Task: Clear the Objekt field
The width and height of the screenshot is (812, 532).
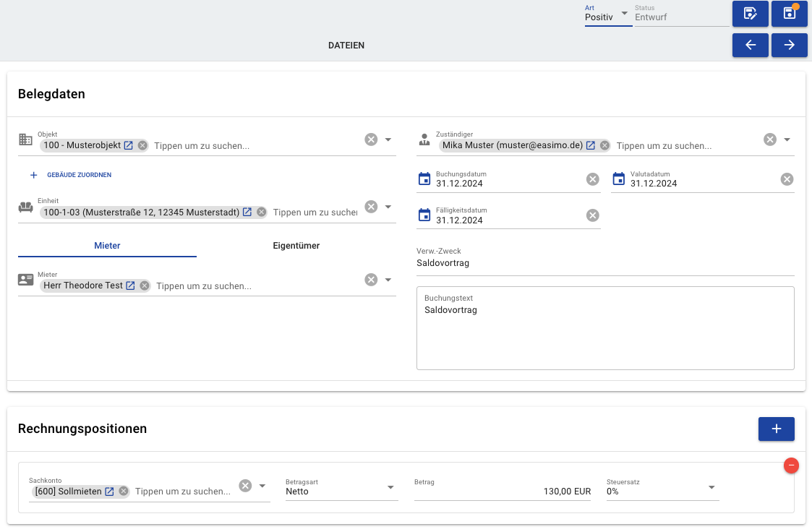Action: click(x=371, y=140)
